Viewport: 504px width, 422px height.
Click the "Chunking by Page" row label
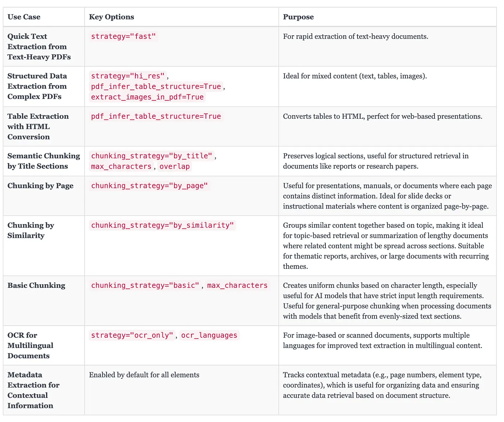click(x=40, y=186)
